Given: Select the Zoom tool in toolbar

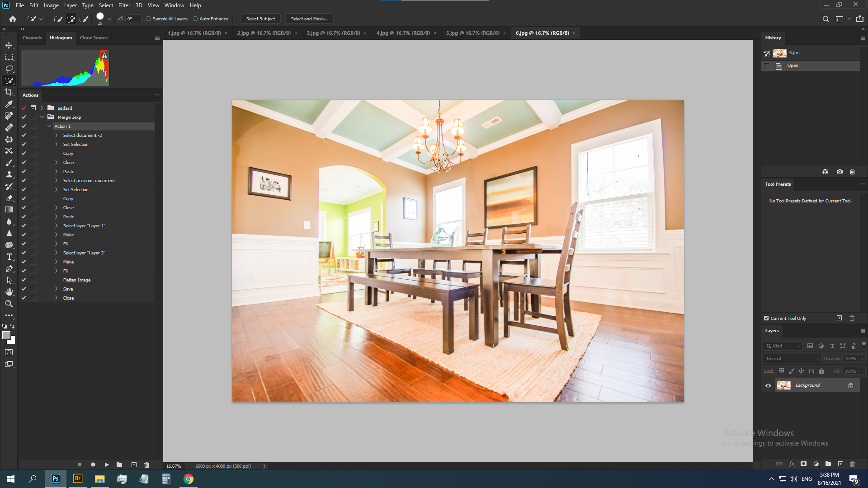Looking at the screenshot, I should point(9,304).
